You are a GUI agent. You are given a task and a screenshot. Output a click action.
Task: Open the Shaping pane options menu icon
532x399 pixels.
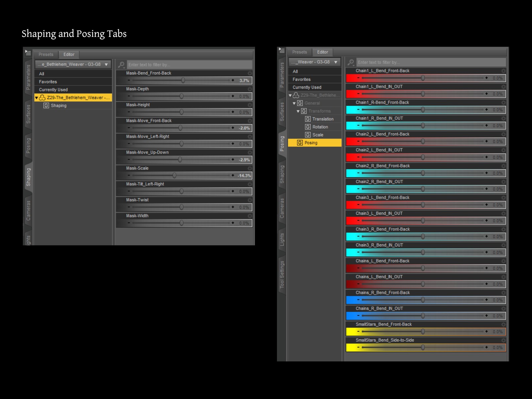[x=28, y=53]
